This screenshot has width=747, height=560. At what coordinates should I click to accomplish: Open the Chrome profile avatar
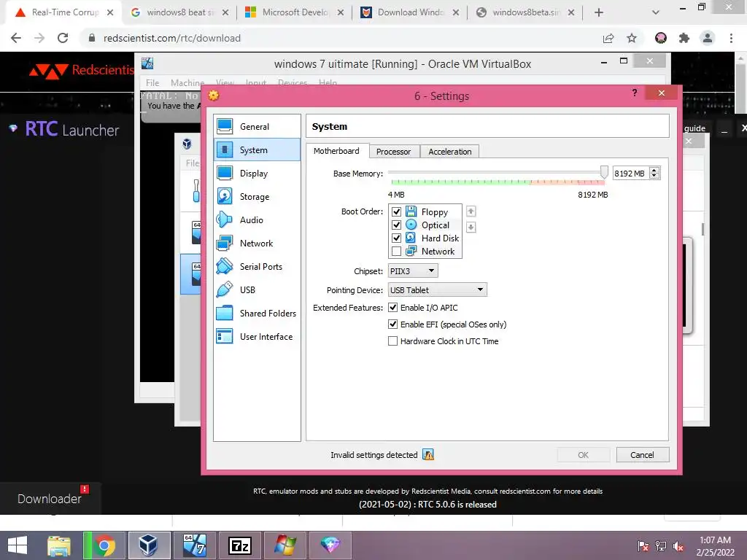(708, 38)
